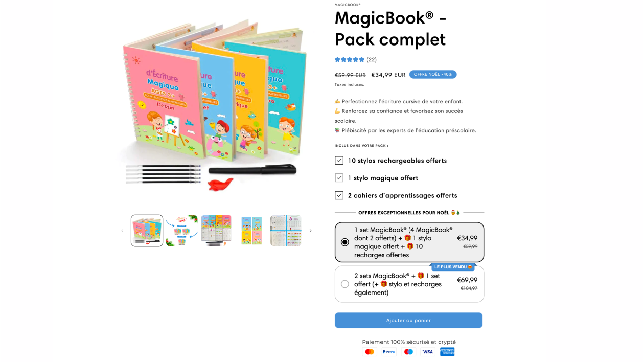Select the second thumbnail with green arrows
This screenshot has height=362, width=644.
(x=181, y=231)
